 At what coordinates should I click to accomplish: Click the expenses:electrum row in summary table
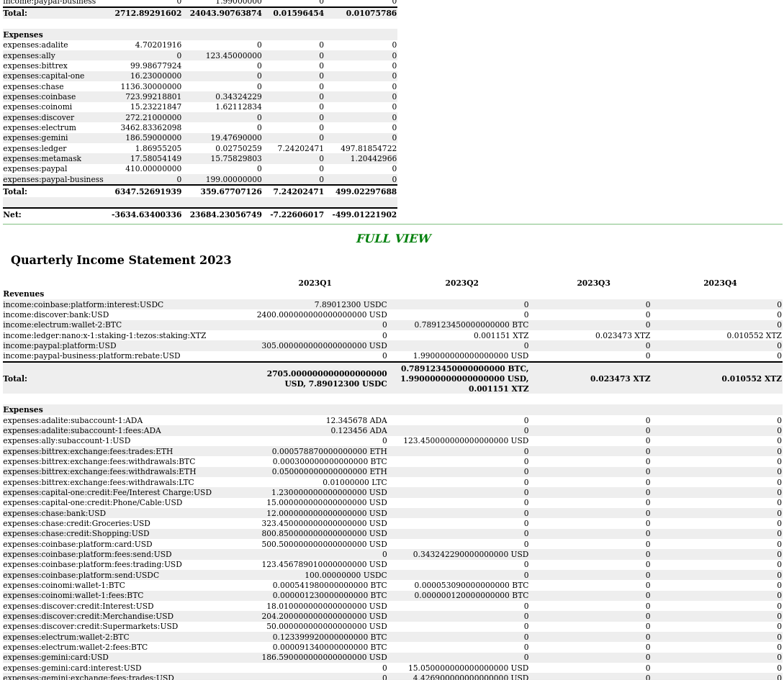coord(40,128)
